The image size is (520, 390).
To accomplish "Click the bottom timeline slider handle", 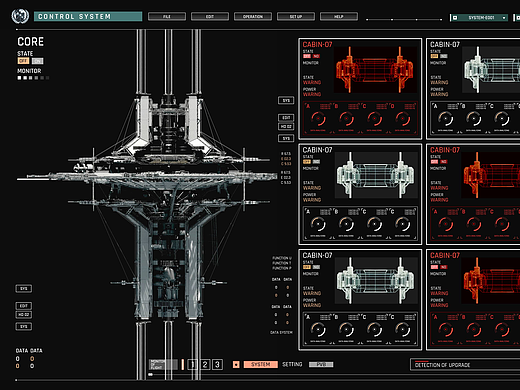I will coord(151,374).
